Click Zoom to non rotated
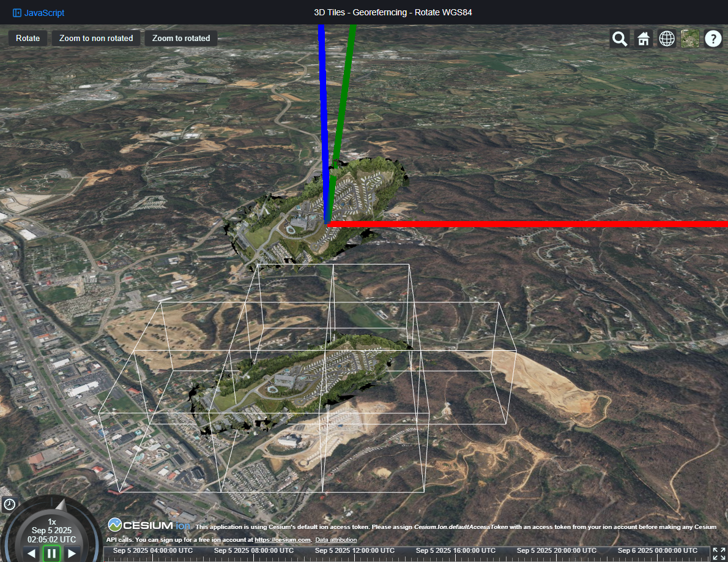The image size is (728, 562). point(96,38)
